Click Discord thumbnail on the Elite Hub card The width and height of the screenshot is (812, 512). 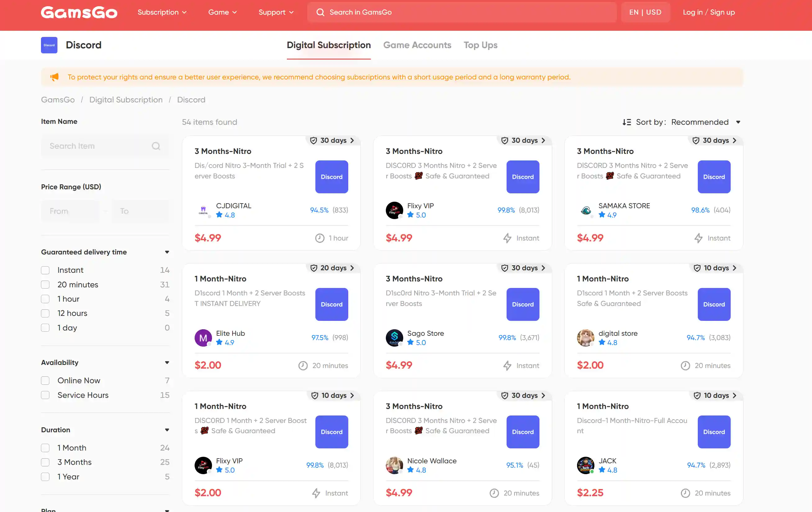point(332,304)
